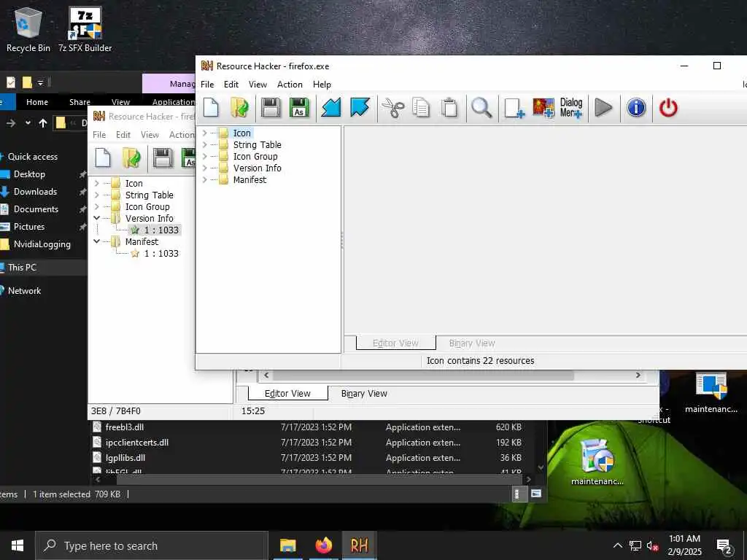Click muted volume icon in system tray
Image resolution: width=747 pixels, height=560 pixels.
click(653, 545)
